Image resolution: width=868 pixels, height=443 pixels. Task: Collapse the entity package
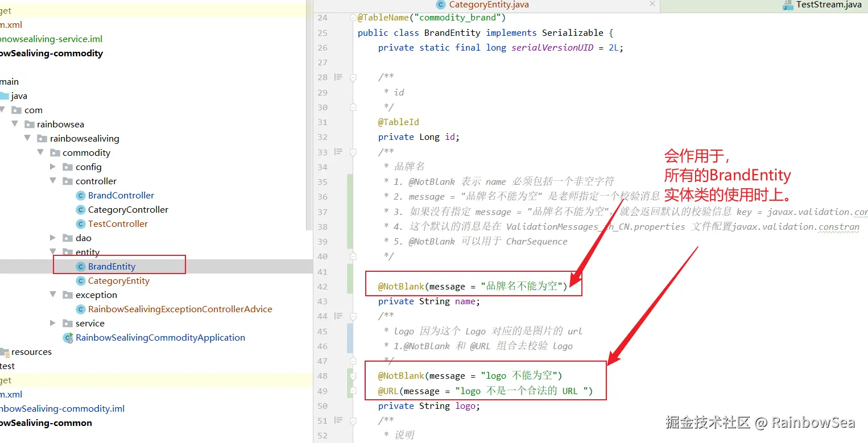(53, 252)
